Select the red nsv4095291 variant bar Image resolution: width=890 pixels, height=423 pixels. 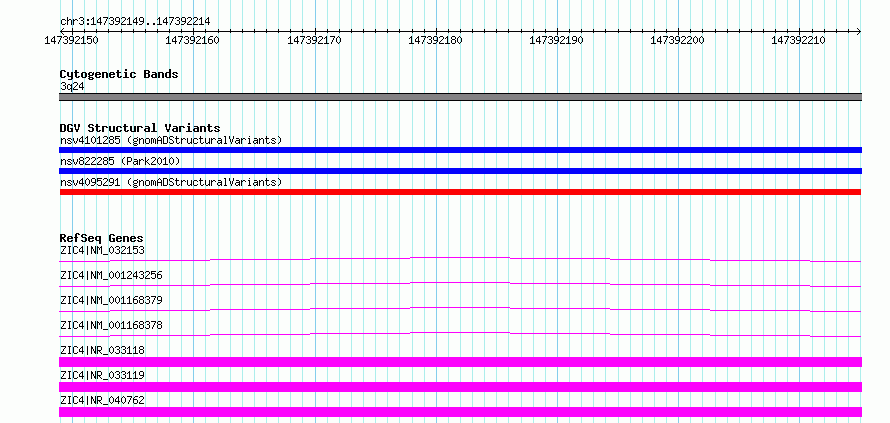click(x=460, y=192)
